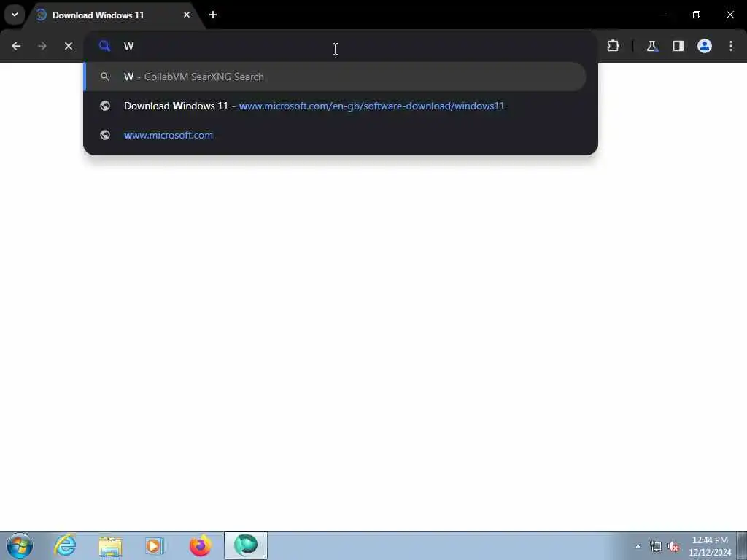The width and height of the screenshot is (747, 560).
Task: Close the browser window
Action: tap(729, 15)
